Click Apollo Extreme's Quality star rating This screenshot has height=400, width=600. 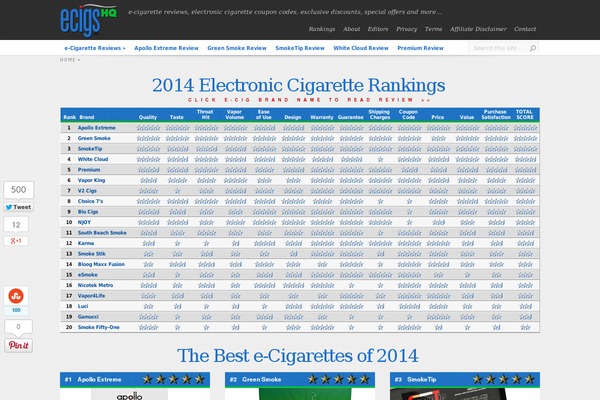point(148,128)
